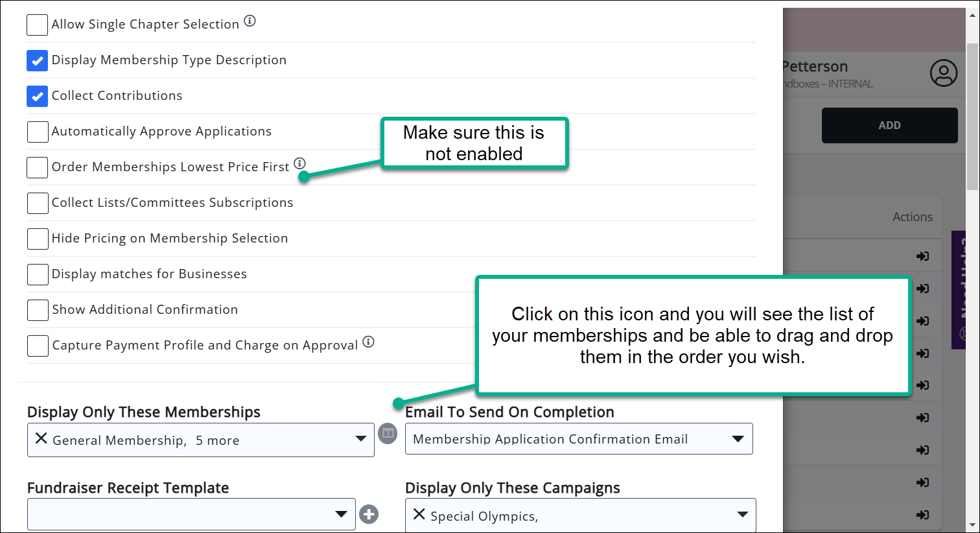Open the Fundraiser Receipt Template dropdown
Viewport: 980px width, 533px height.
coord(341,514)
